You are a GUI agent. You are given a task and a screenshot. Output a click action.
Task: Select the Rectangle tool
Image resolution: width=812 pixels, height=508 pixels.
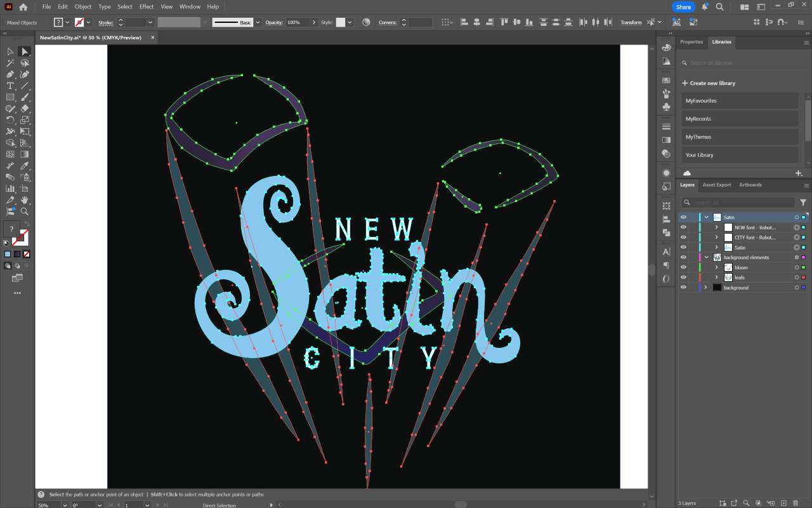(x=10, y=97)
